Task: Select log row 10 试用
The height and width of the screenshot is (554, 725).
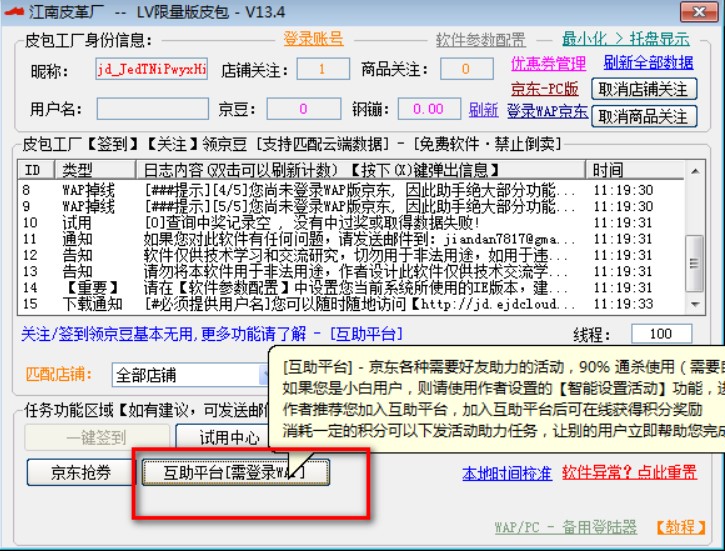Action: [x=350, y=223]
